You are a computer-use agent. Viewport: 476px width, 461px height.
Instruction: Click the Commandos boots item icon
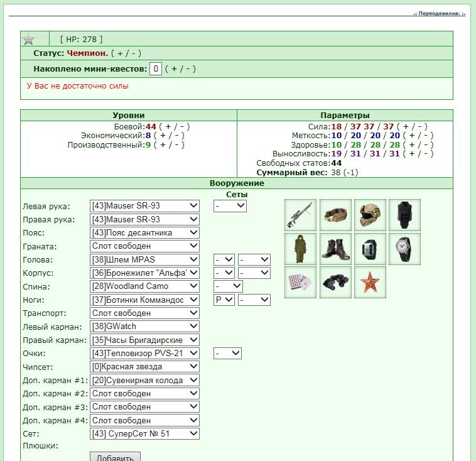(335, 249)
